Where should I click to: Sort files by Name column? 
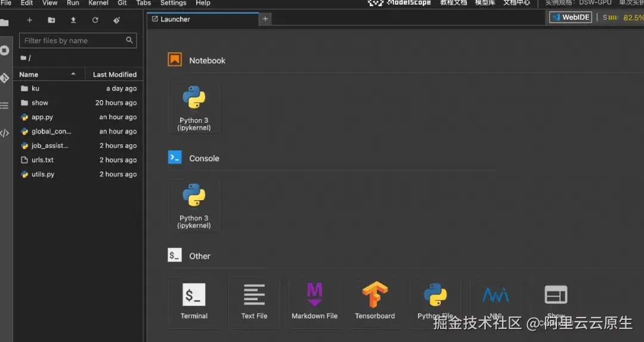coord(49,74)
